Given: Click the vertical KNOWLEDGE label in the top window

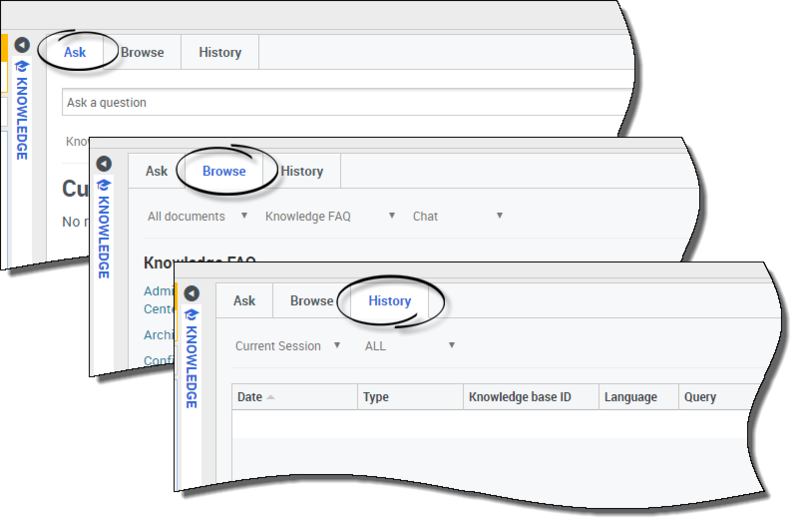Looking at the screenshot, I should click(22, 118).
